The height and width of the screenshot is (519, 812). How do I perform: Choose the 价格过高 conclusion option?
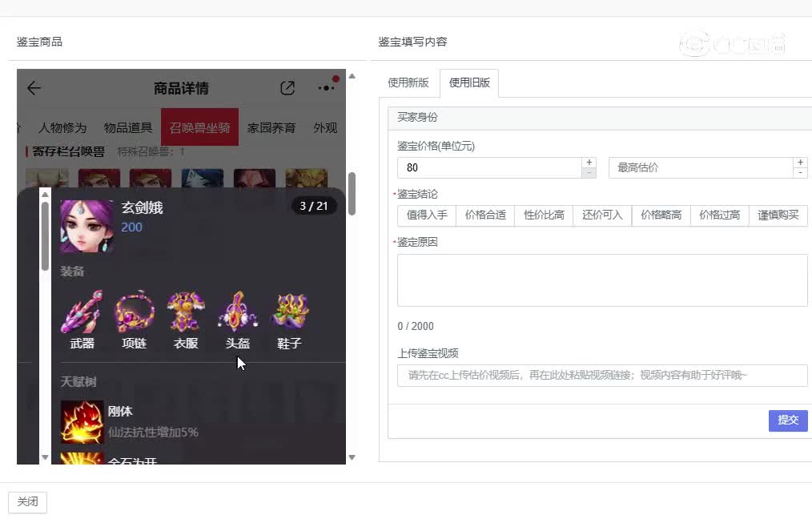pos(719,215)
